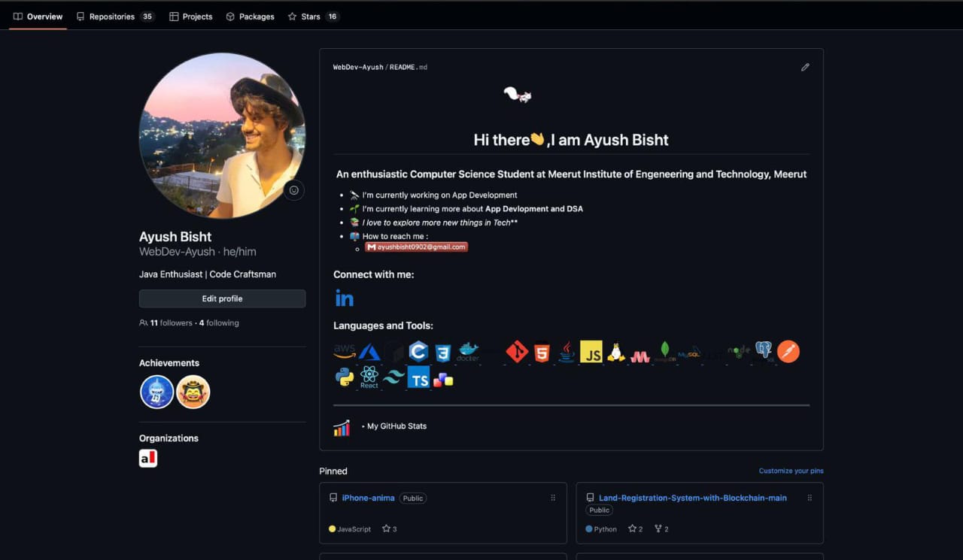The height and width of the screenshot is (560, 963).
Task: Switch to the Projects tab
Action: [190, 16]
